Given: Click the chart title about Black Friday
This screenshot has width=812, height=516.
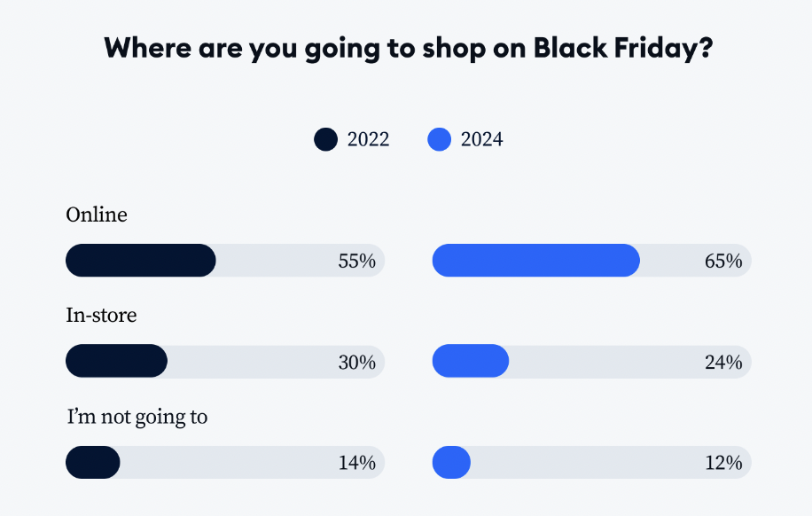Looking at the screenshot, I should pyautogui.click(x=409, y=48).
